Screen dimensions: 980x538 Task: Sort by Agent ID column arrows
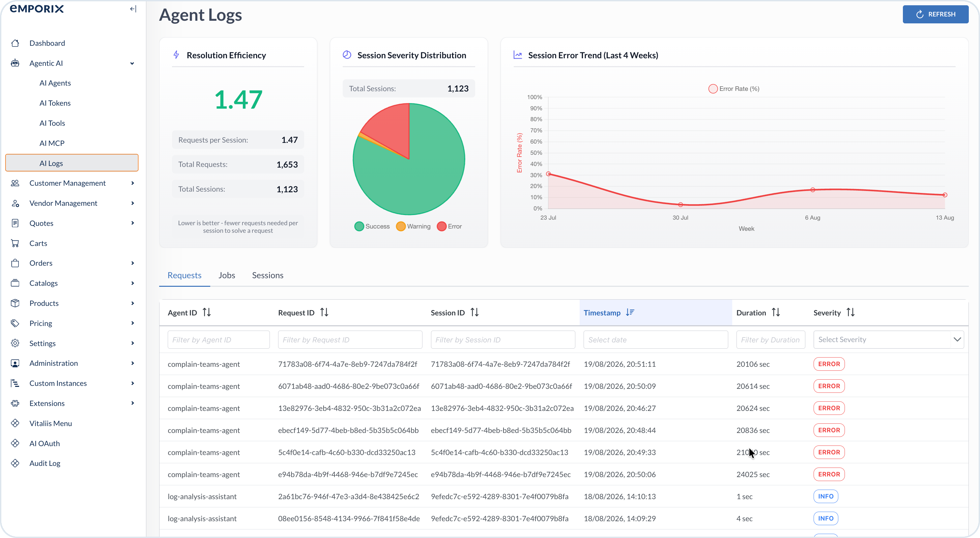(x=207, y=312)
